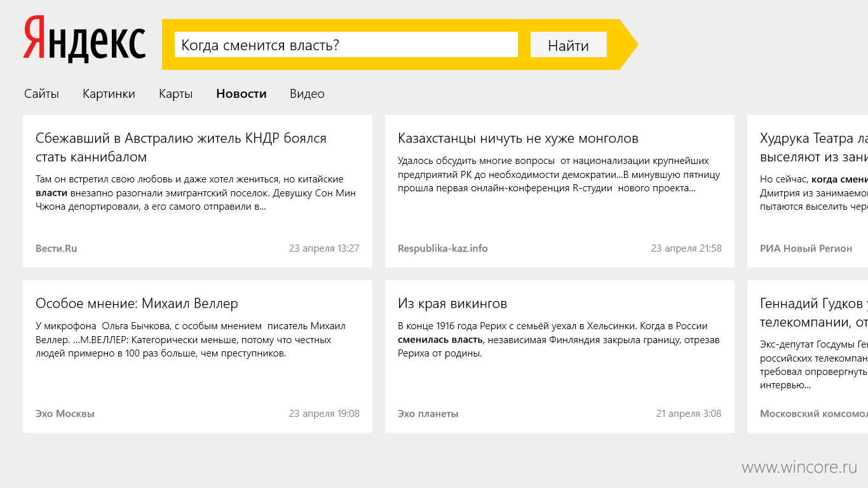Click source label Эхо Москвы
The image size is (868, 488).
click(65, 414)
